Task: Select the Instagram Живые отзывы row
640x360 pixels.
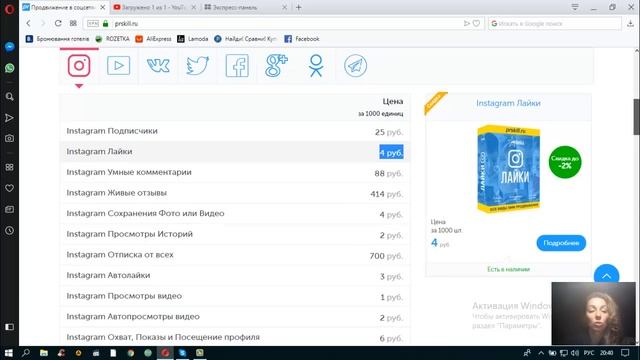Action: [x=235, y=193]
